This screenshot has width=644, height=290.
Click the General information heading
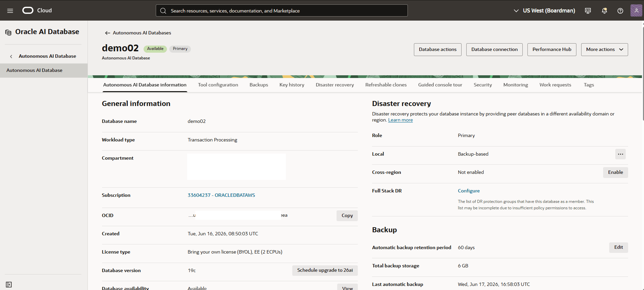point(136,104)
